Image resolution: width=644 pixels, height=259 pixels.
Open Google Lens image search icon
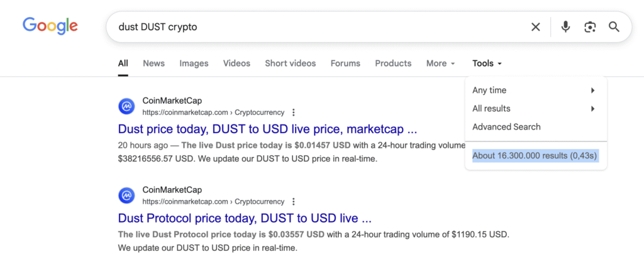tap(589, 27)
